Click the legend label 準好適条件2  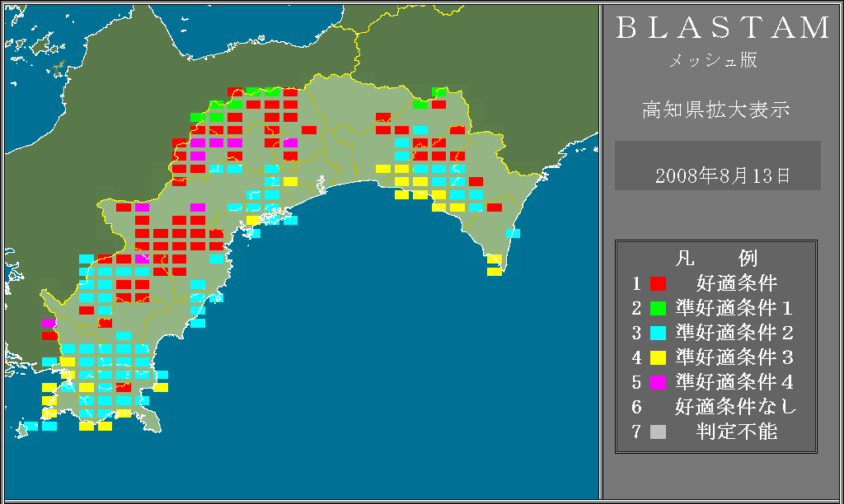coord(734,333)
